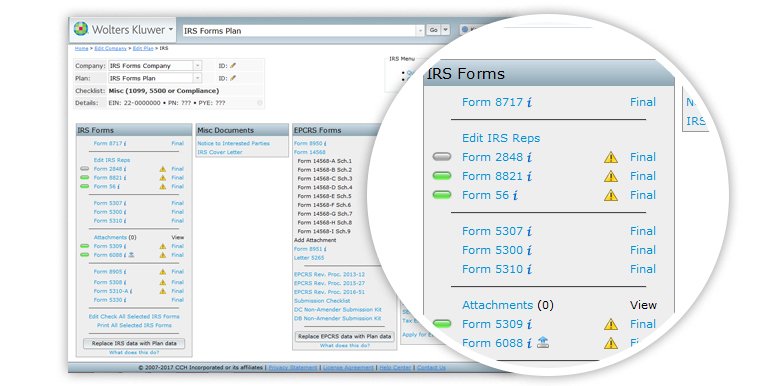Viewport: 768px width, 386px height.
Task: Open the Form 14568 link
Action: click(310, 152)
